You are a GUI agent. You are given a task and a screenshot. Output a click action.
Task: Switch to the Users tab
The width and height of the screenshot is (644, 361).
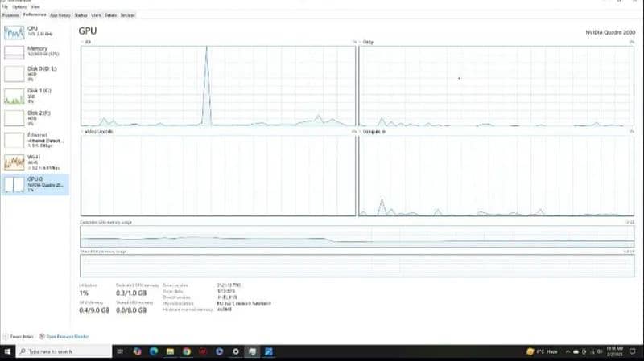tap(96, 15)
